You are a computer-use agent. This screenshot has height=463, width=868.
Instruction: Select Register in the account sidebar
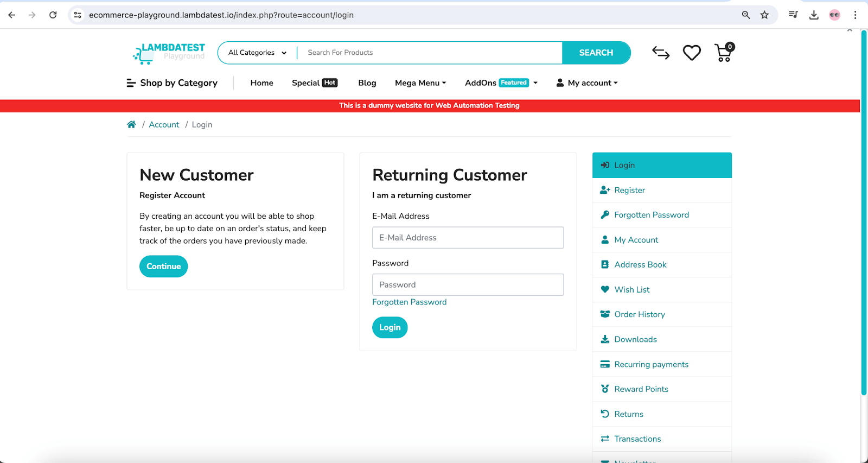point(662,190)
